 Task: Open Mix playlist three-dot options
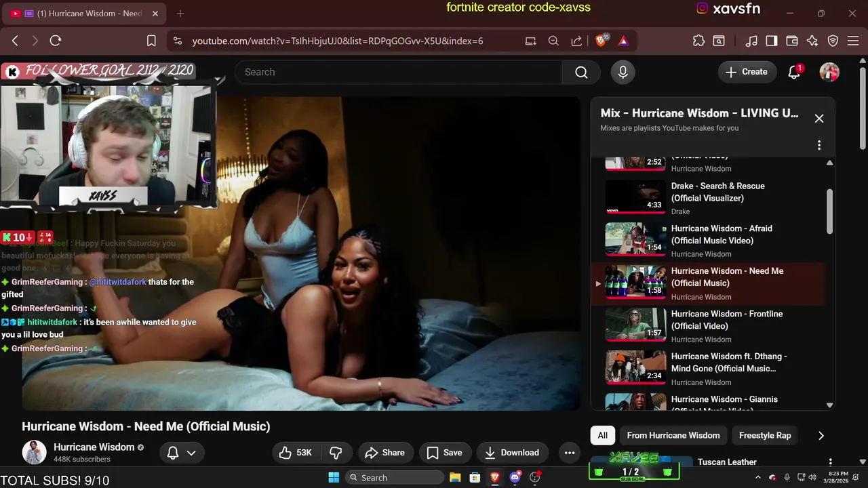point(819,145)
